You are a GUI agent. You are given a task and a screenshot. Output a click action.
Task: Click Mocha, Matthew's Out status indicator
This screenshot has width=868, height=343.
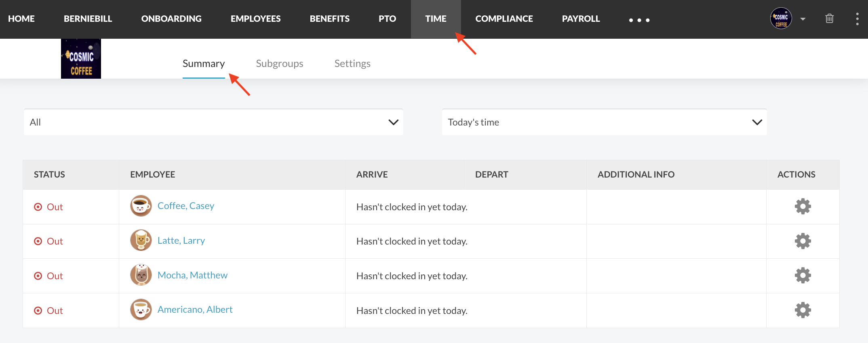pos(48,276)
